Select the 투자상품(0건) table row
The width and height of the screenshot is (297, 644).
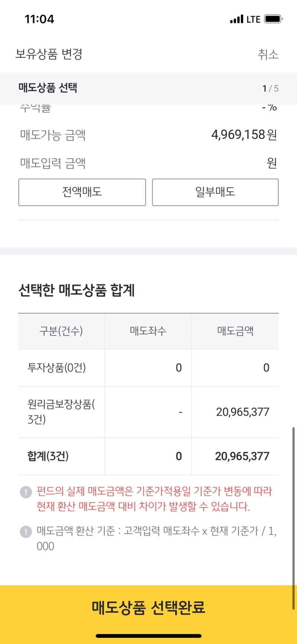[x=57, y=368]
